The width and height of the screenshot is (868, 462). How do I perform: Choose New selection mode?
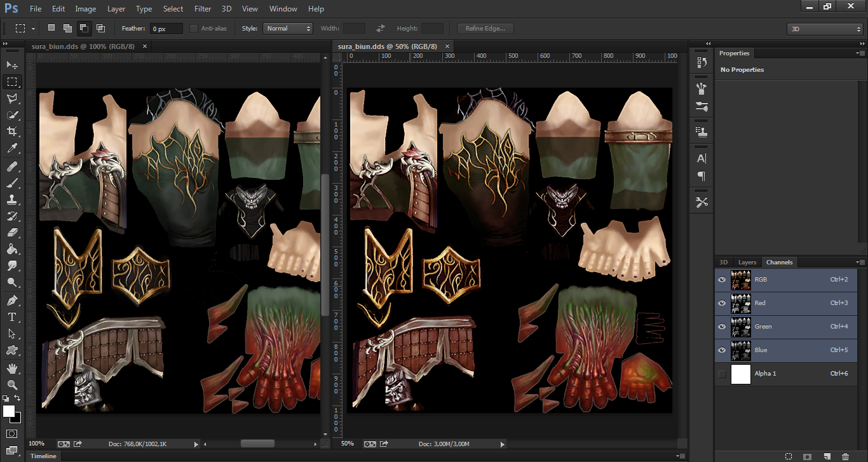51,28
